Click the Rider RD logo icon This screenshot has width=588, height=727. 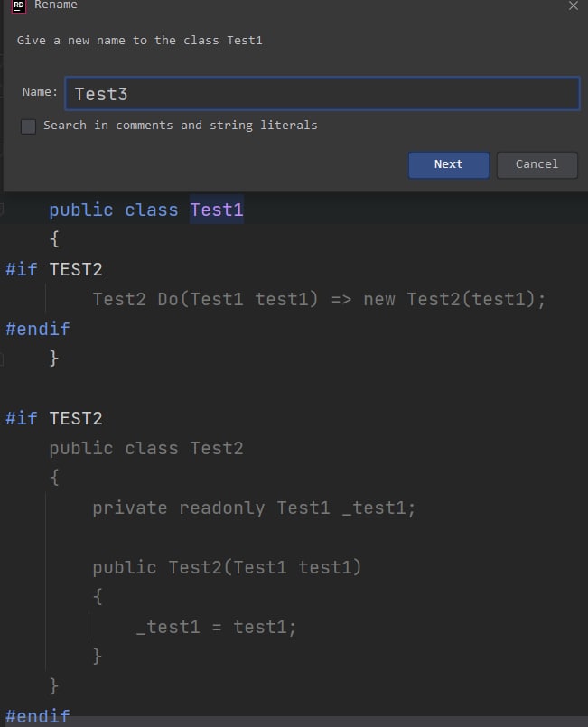click(19, 6)
